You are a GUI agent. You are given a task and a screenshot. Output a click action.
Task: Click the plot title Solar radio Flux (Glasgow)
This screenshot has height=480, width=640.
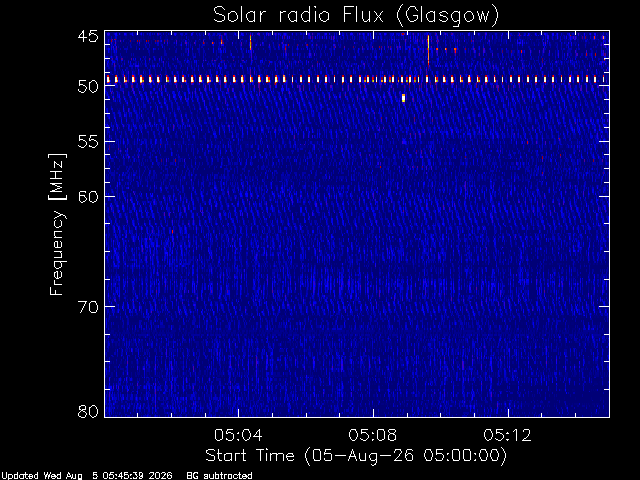[x=356, y=16]
